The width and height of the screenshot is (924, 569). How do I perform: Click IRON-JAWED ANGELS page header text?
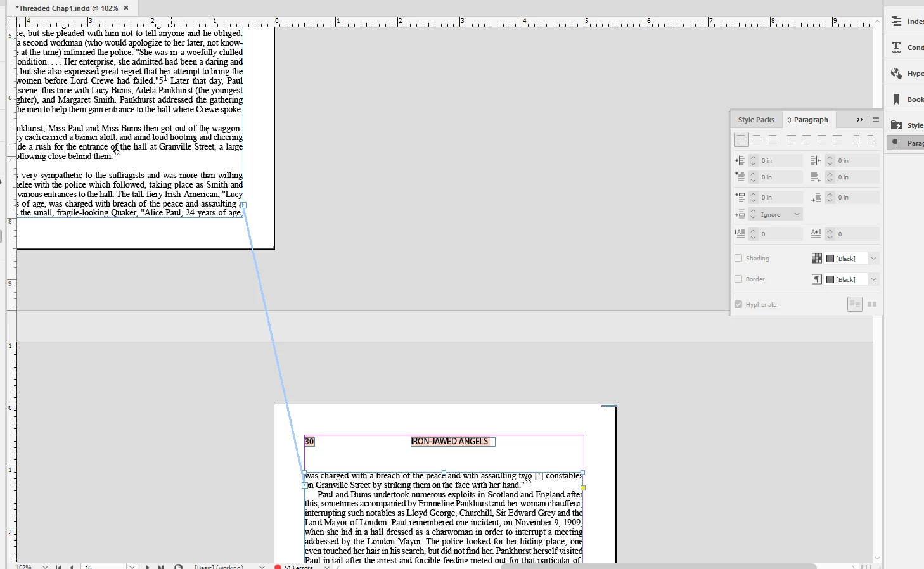(449, 442)
